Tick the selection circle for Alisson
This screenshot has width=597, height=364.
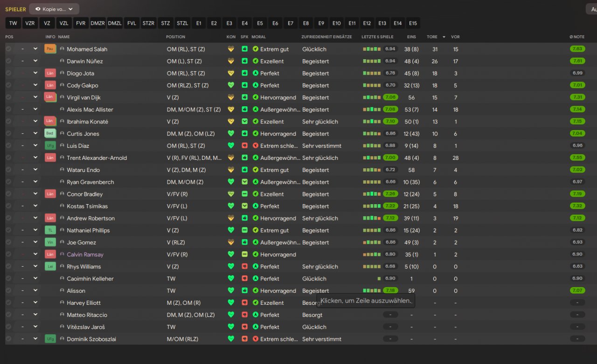[8, 290]
